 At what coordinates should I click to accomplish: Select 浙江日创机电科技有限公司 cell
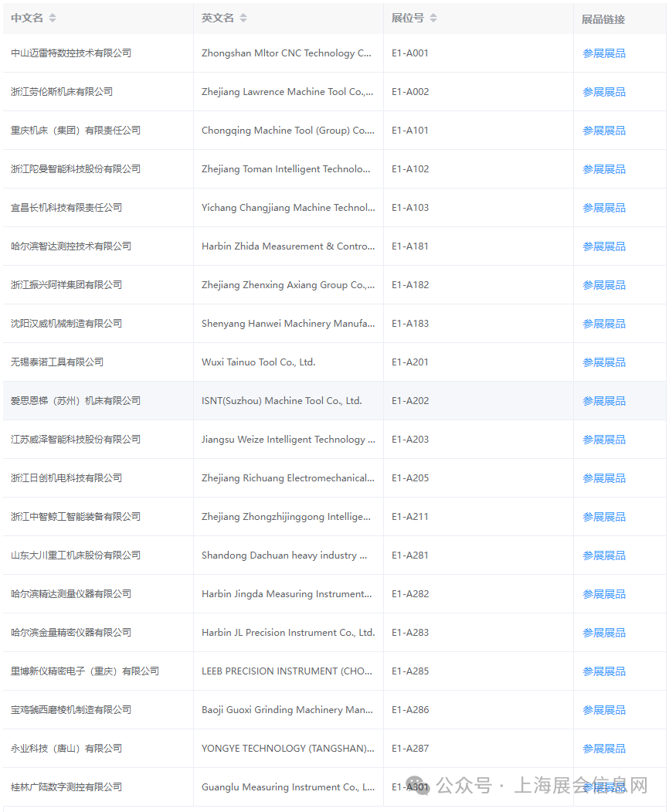tap(66, 477)
